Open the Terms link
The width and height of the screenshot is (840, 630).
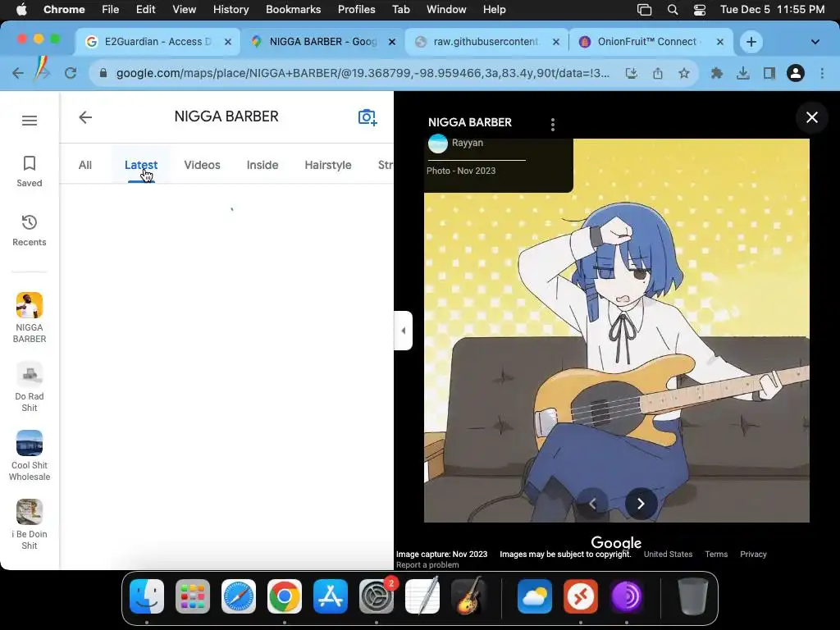coord(716,554)
